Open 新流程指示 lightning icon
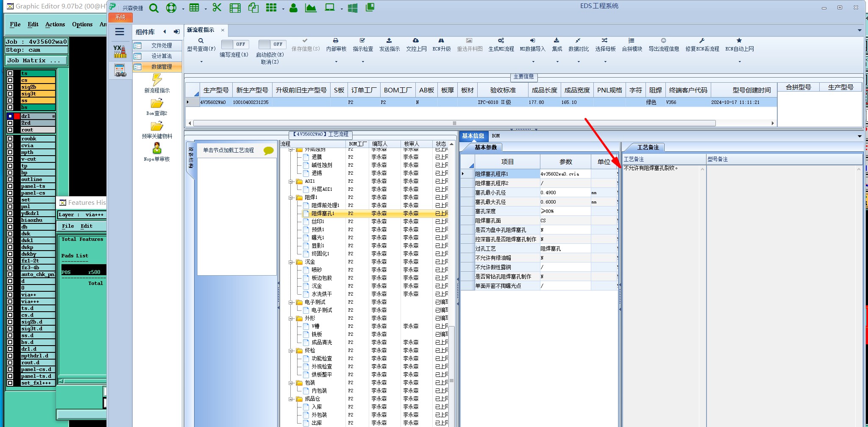 tap(157, 80)
